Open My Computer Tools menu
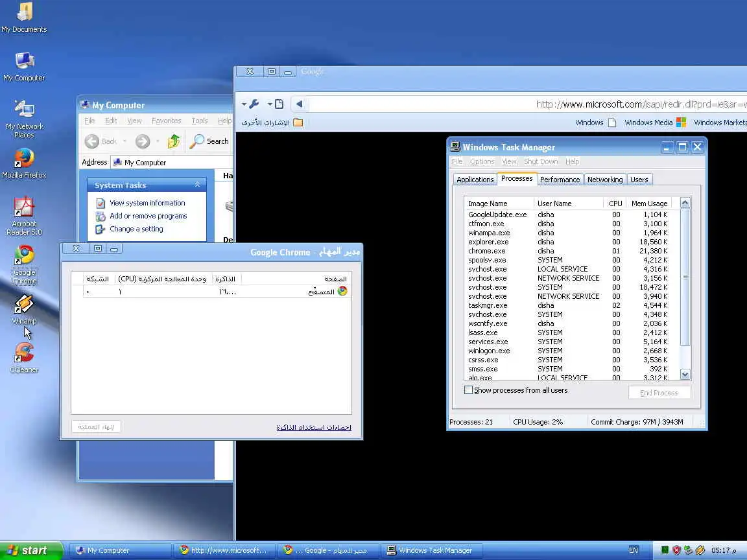This screenshot has width=747, height=560. point(199,121)
